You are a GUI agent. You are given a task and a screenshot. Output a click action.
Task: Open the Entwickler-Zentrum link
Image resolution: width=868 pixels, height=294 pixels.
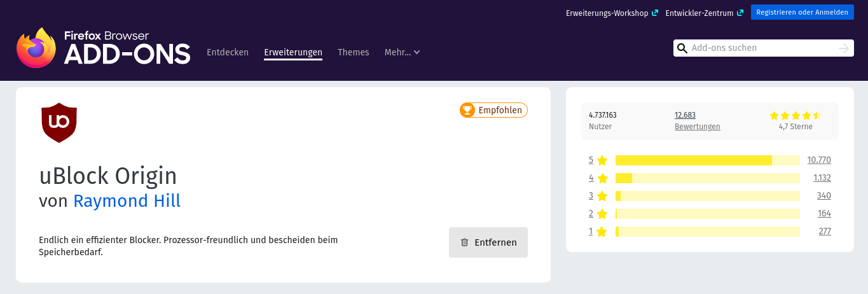point(705,13)
